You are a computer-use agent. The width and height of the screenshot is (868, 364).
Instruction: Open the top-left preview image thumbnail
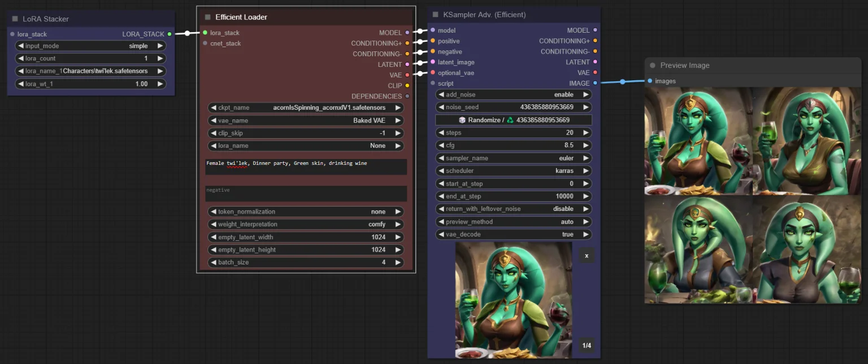(x=699, y=141)
